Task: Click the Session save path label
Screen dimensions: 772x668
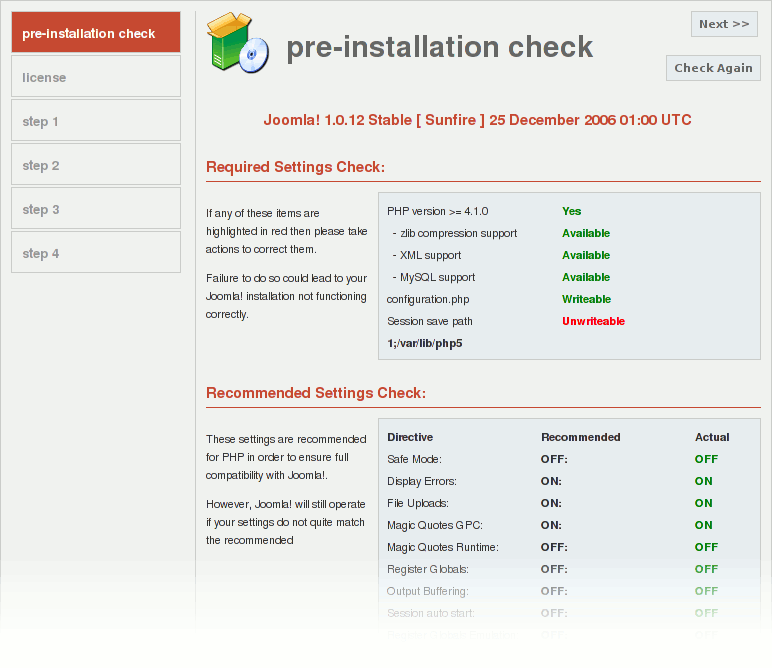Action: (x=430, y=321)
